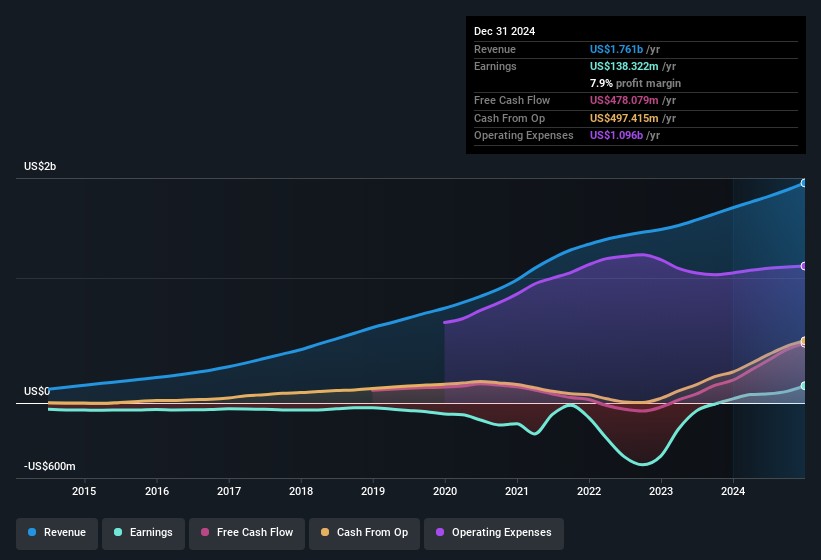This screenshot has height=560, width=821.
Task: Click the 2022 year axis label
Action: point(589,491)
